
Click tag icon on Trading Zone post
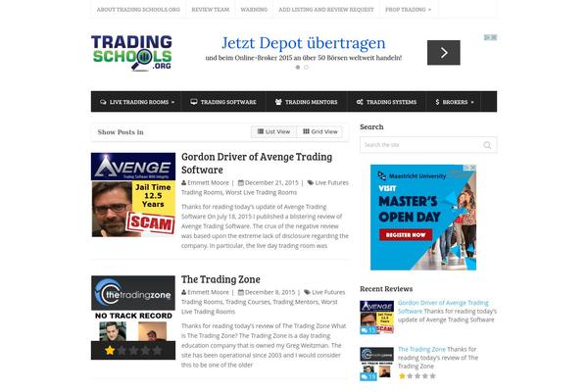tap(307, 292)
